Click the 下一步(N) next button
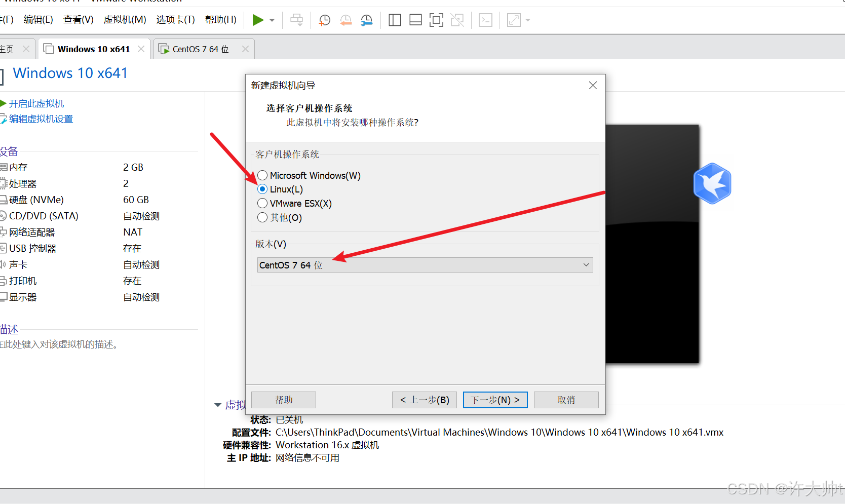This screenshot has width=845, height=504. 495,400
